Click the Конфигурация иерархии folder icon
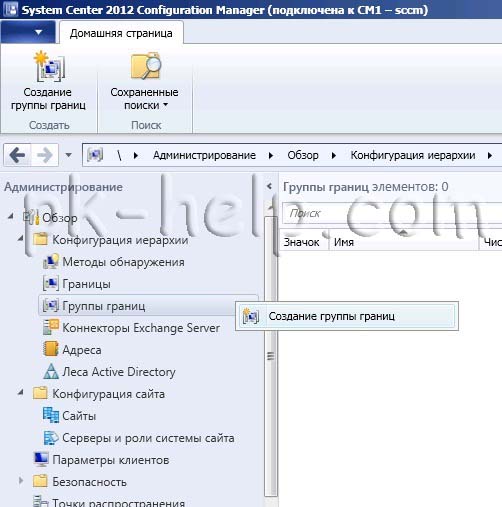The width and height of the screenshot is (502, 507). (x=41, y=239)
